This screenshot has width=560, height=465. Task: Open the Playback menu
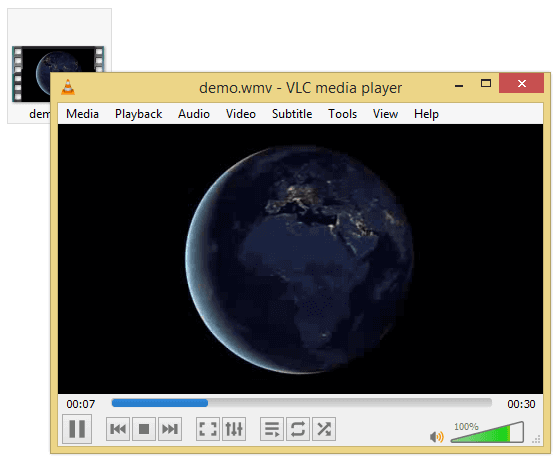pyautogui.click(x=139, y=114)
